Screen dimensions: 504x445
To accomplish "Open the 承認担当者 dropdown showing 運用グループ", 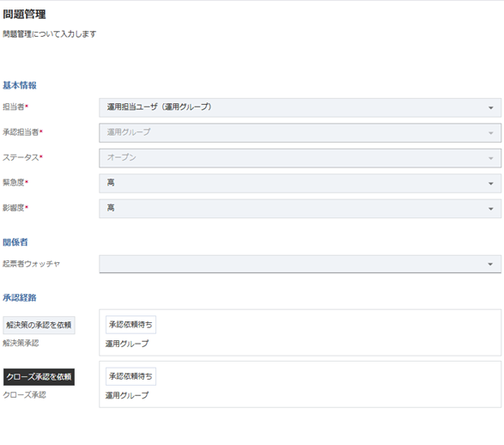I will click(300, 133).
